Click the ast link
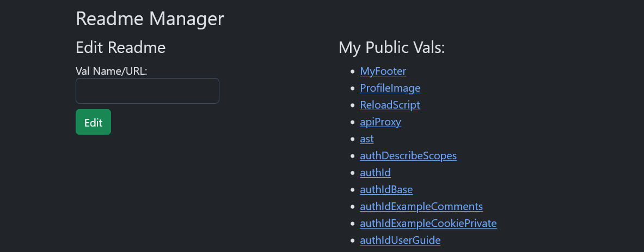Image resolution: width=644 pixels, height=252 pixels. tap(366, 139)
